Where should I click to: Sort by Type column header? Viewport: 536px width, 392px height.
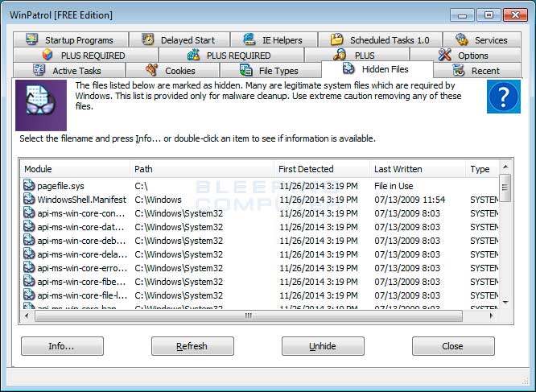click(482, 169)
